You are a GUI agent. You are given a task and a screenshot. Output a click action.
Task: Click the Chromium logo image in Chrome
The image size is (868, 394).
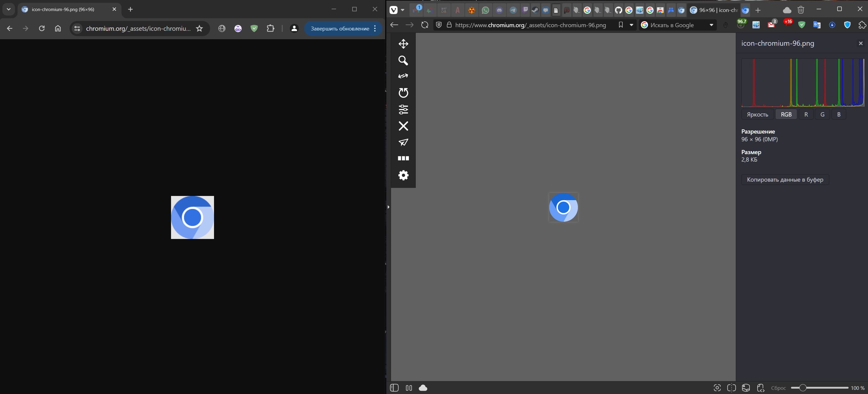tap(193, 217)
